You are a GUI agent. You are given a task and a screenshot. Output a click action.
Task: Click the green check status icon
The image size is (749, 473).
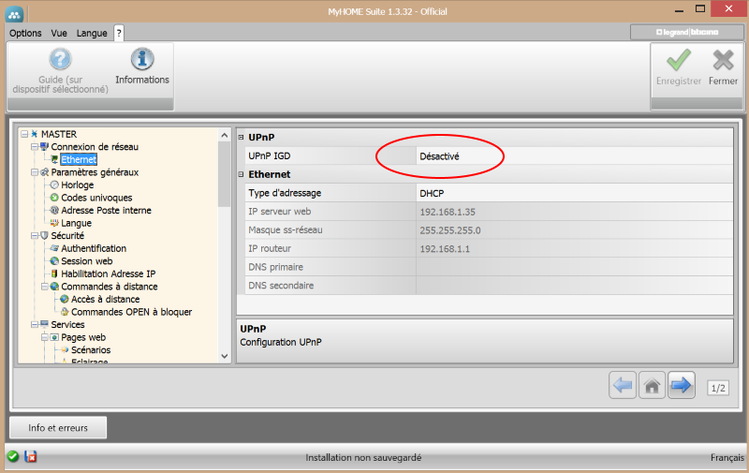(13, 457)
